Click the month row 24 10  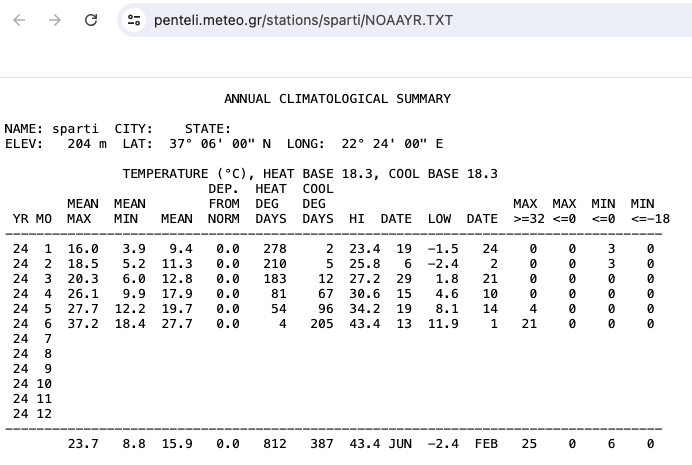[x=32, y=384]
